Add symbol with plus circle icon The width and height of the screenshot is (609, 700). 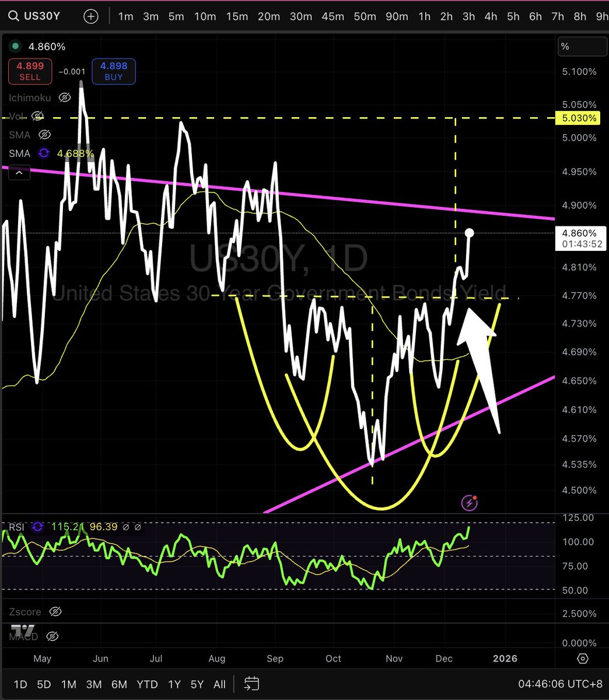91,16
